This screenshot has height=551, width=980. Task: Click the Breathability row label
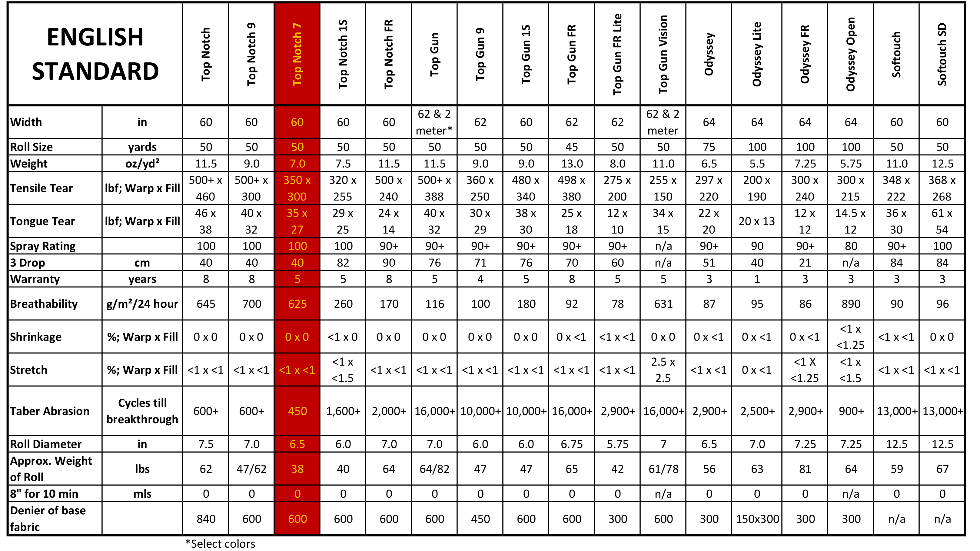tap(44, 304)
